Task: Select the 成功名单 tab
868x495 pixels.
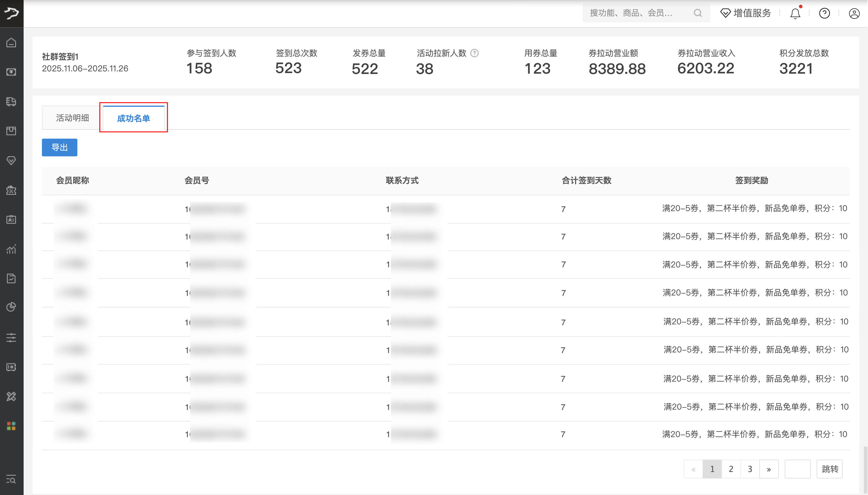Action: [133, 118]
